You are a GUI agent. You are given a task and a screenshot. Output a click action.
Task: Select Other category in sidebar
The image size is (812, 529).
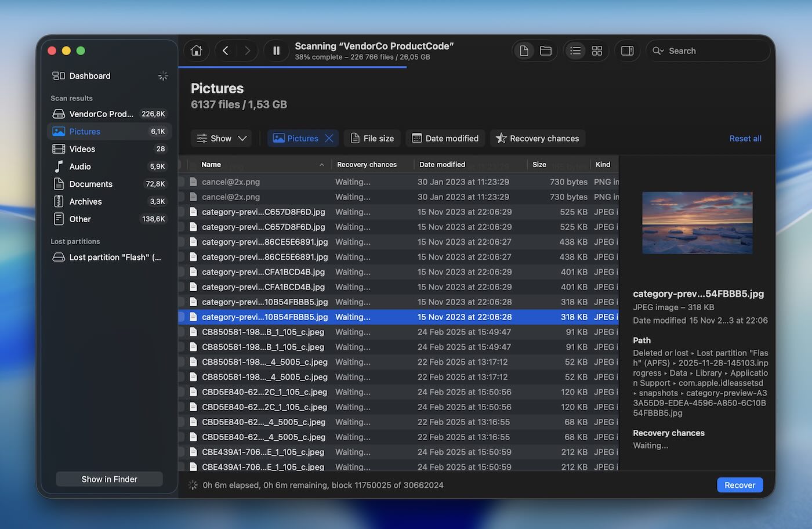pyautogui.click(x=109, y=219)
